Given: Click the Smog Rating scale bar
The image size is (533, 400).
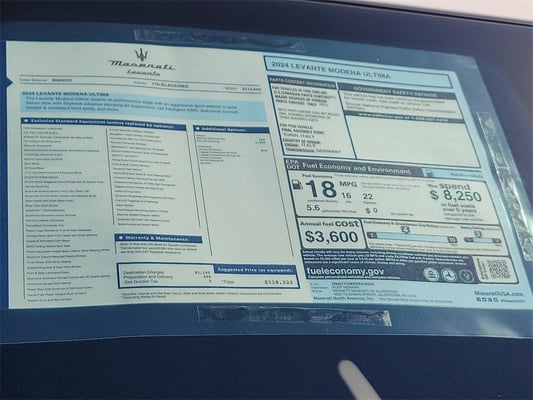Looking at the screenshot, I should pyautogui.click(x=483, y=240).
